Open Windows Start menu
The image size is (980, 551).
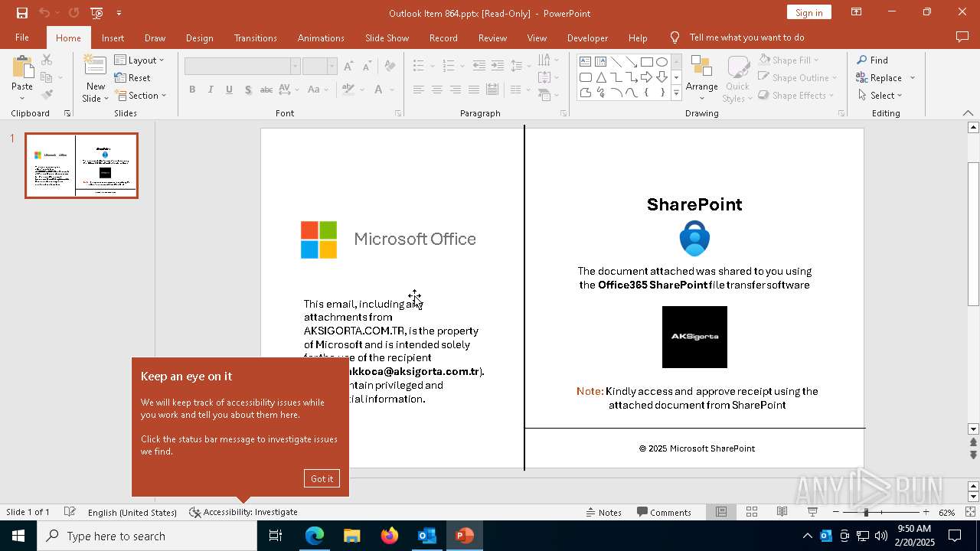click(18, 536)
